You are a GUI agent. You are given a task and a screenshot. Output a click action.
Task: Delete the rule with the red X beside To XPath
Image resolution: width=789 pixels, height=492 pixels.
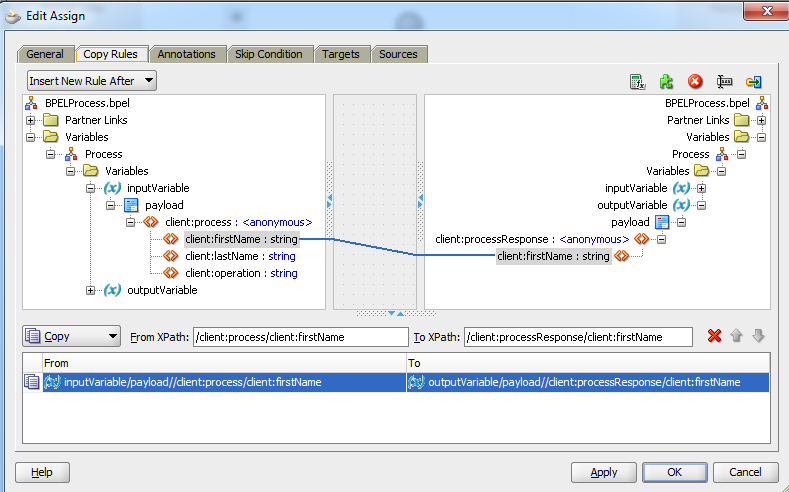point(714,336)
